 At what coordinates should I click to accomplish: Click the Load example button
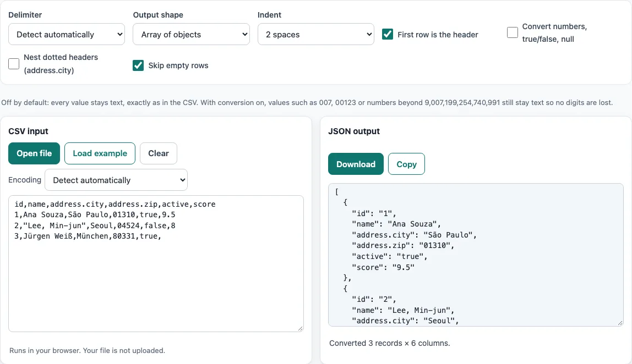100,153
